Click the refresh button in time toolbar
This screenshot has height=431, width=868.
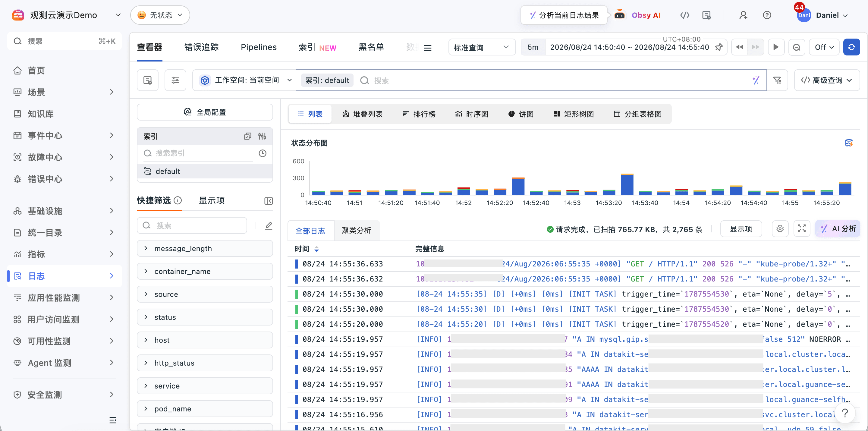point(851,47)
